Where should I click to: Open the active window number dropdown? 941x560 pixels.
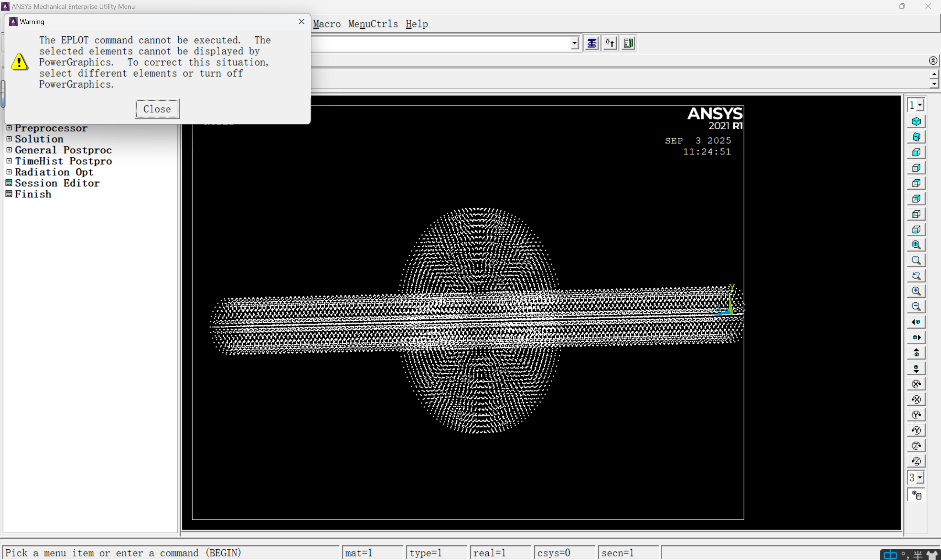[x=920, y=105]
